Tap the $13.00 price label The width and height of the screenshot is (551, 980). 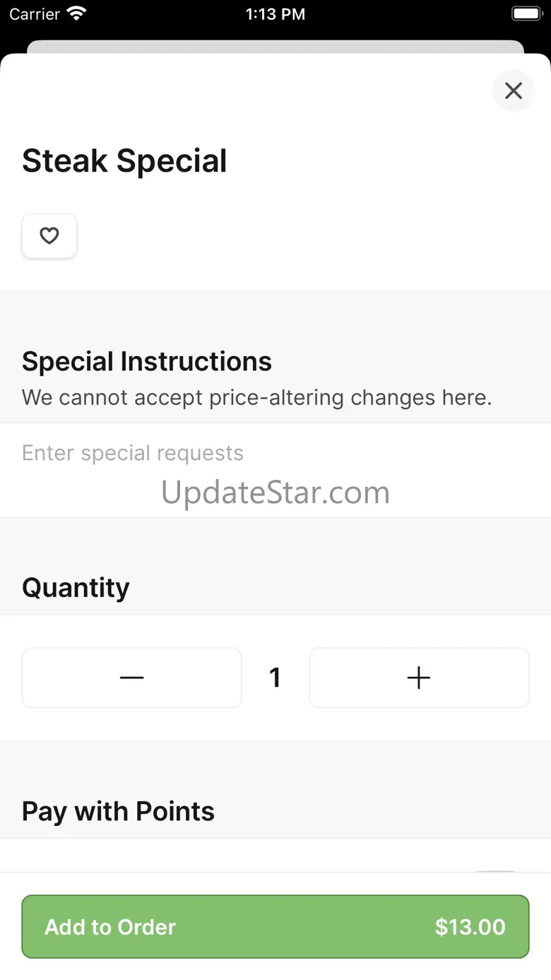(470, 927)
